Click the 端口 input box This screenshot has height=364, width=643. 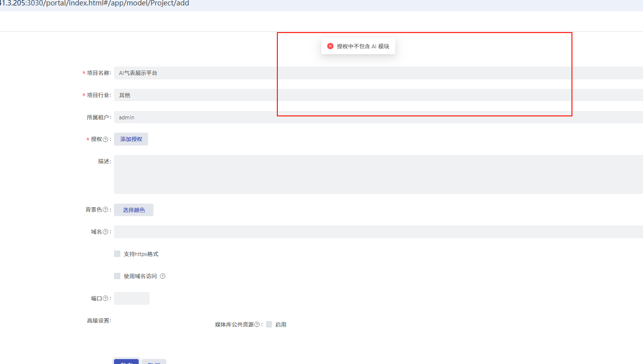pos(131,298)
